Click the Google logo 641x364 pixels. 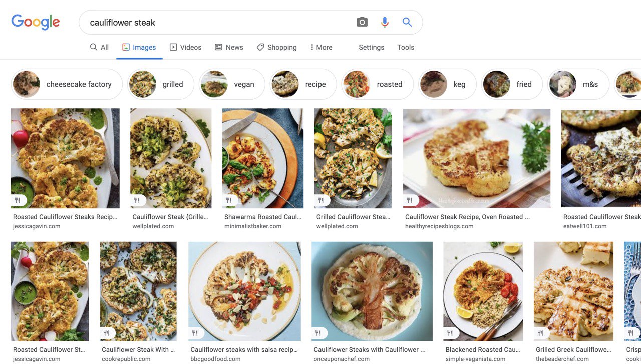click(x=36, y=22)
